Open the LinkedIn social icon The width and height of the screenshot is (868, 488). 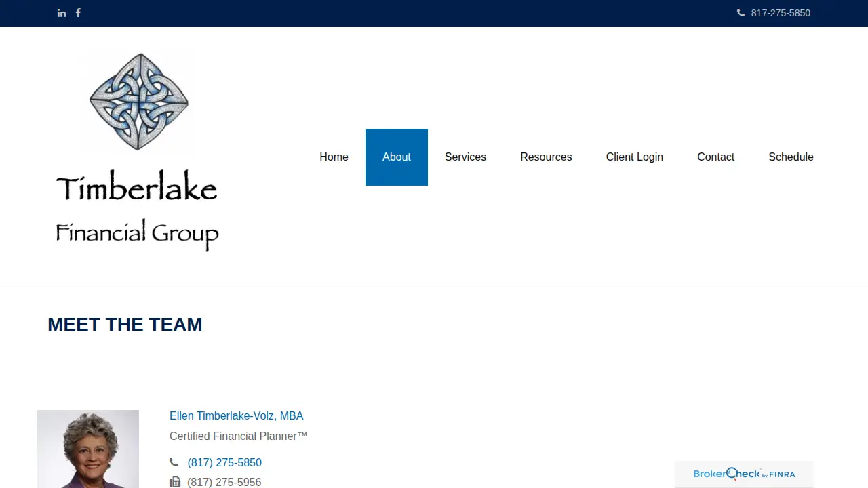click(x=62, y=13)
